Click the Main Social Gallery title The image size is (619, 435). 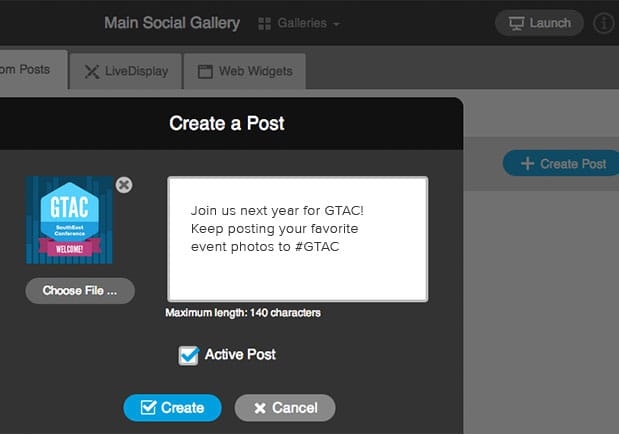[174, 23]
